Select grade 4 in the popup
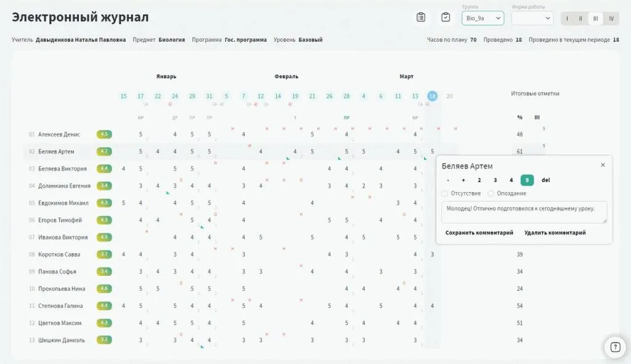Viewport: 631px width, 364px height. (511, 180)
